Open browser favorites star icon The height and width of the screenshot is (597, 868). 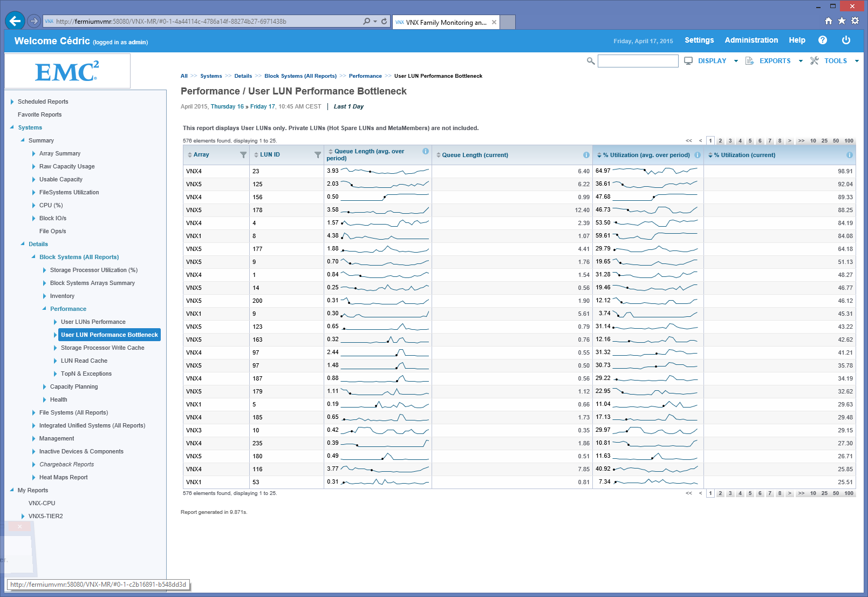[x=842, y=21]
